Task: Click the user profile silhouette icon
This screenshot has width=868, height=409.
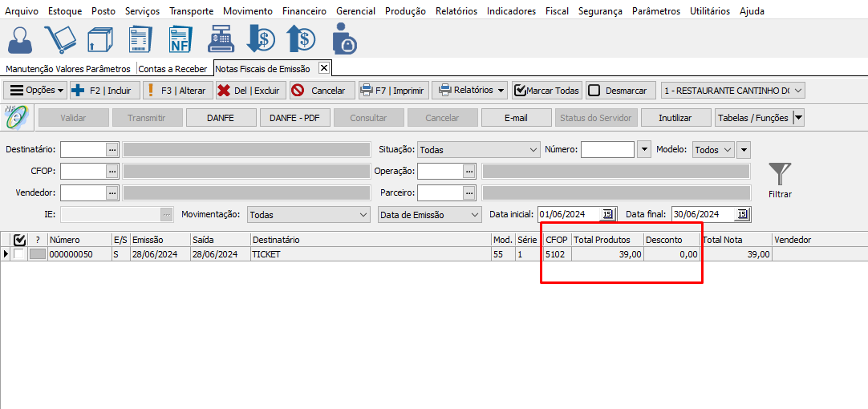Action: point(20,38)
